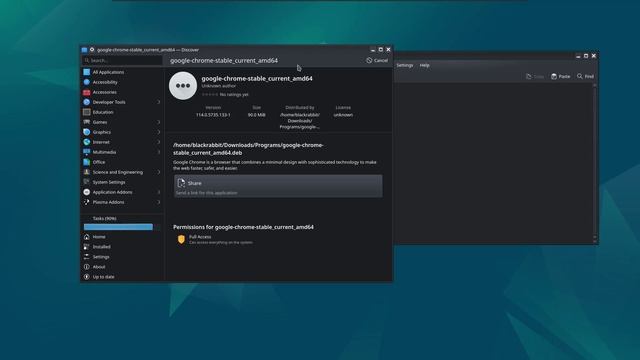The height and width of the screenshot is (360, 640).
Task: Expand the Games subcategories arrow
Action: click(x=159, y=122)
